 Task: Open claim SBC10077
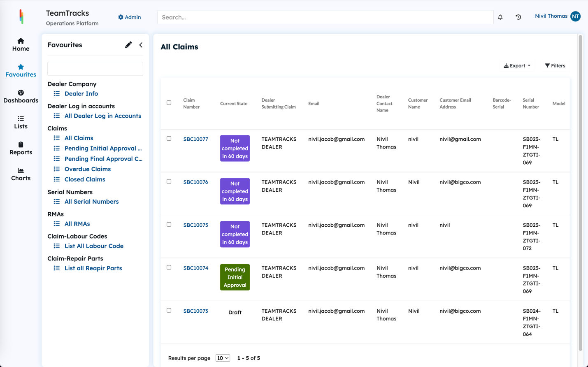coord(195,139)
